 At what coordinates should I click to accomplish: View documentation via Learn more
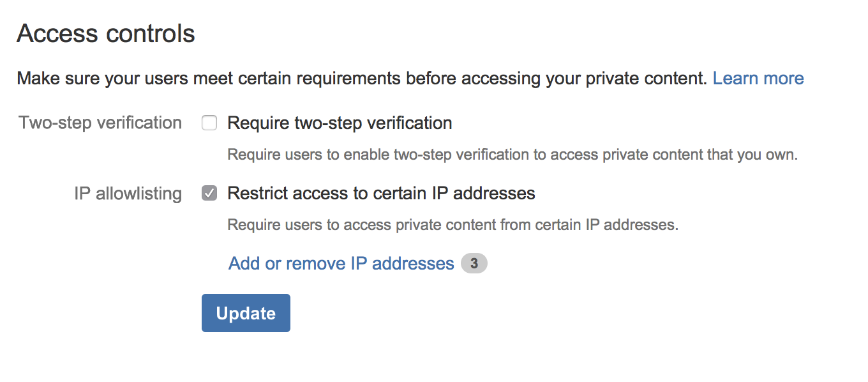pyautogui.click(x=758, y=78)
